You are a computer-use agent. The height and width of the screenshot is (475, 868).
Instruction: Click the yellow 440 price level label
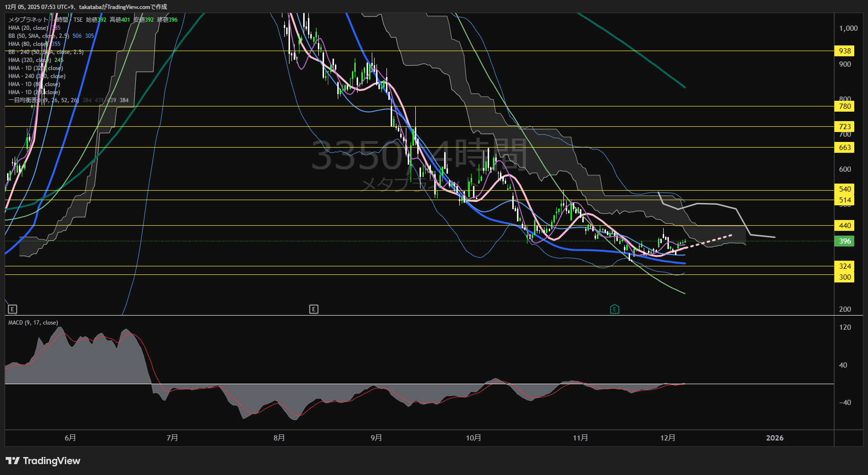coord(844,226)
